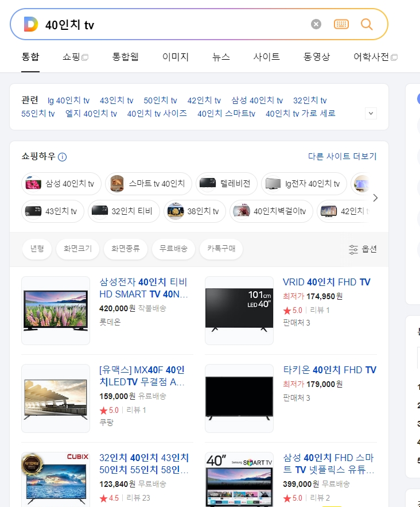Image resolution: width=420 pixels, height=507 pixels.
Task: Open '다른 사이트 더보기' link
Action: pyautogui.click(x=343, y=157)
